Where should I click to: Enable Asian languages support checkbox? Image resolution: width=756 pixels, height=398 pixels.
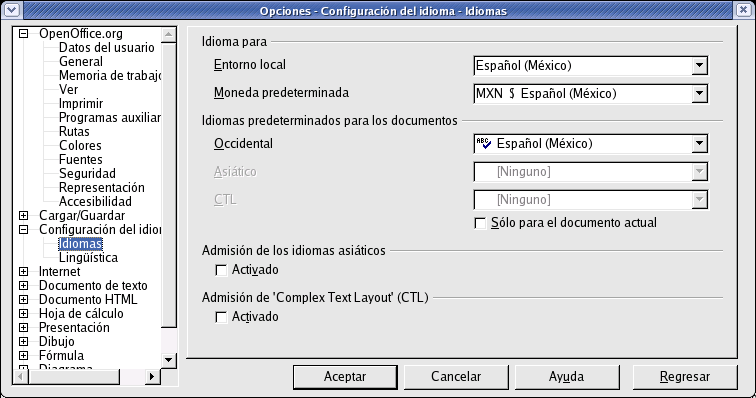[221, 270]
